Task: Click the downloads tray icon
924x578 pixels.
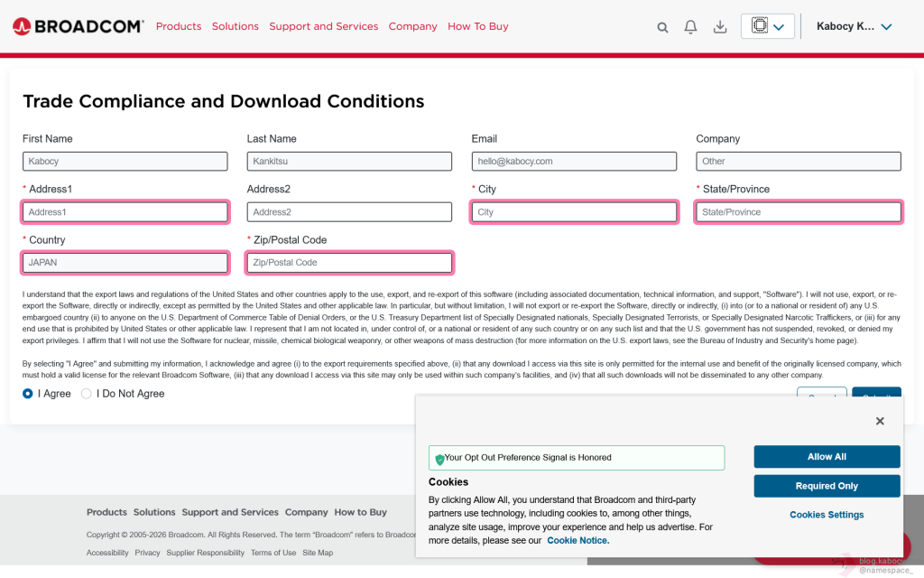Action: click(x=720, y=27)
